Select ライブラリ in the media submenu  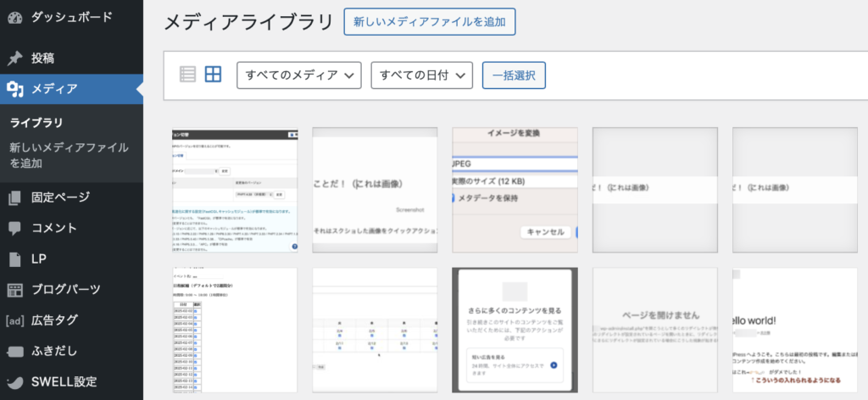36,123
